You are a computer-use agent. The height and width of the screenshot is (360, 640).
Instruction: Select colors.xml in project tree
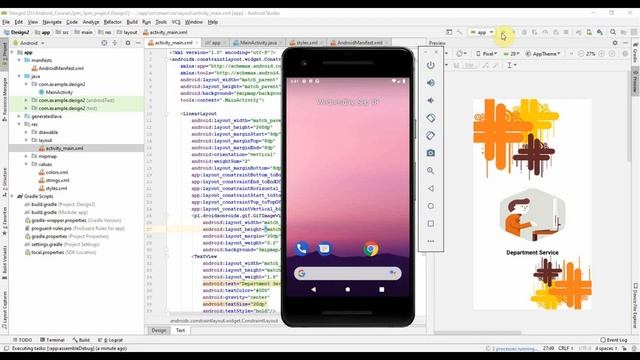pyautogui.click(x=57, y=172)
